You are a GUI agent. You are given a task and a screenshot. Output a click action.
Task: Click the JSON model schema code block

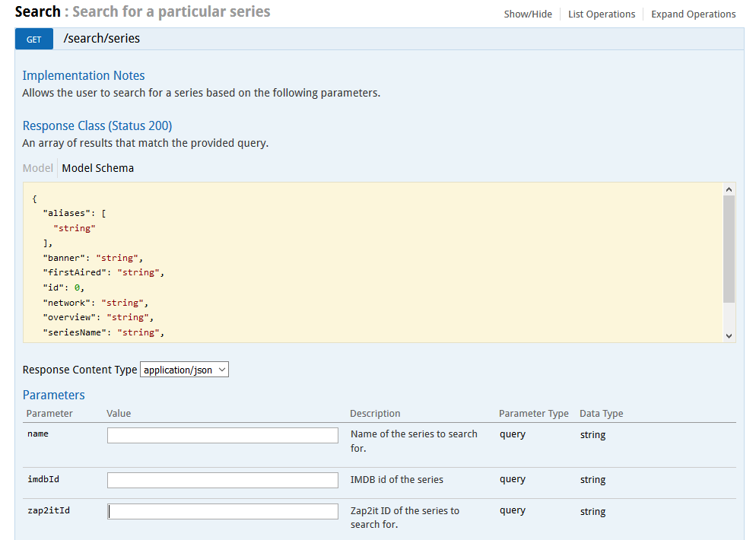pos(373,262)
